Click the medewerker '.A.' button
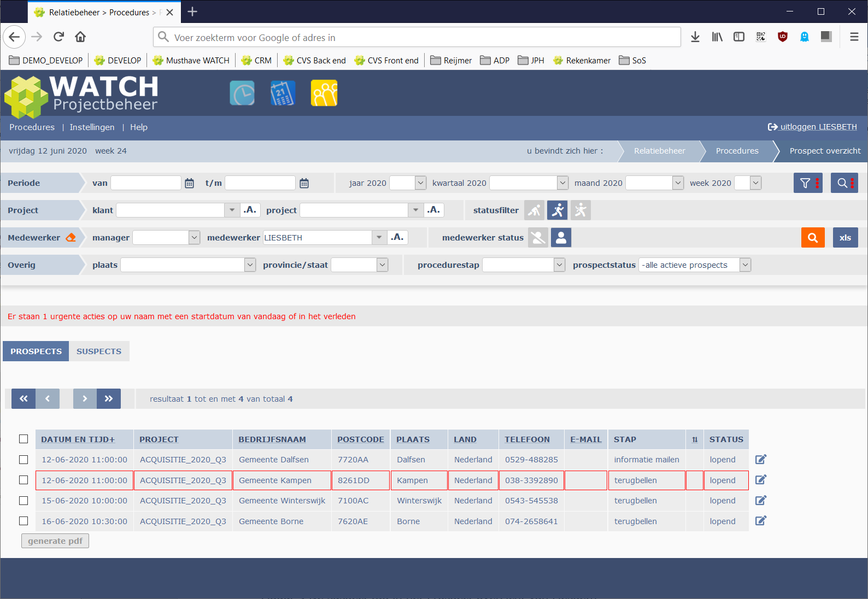The image size is (868, 599). coord(397,237)
